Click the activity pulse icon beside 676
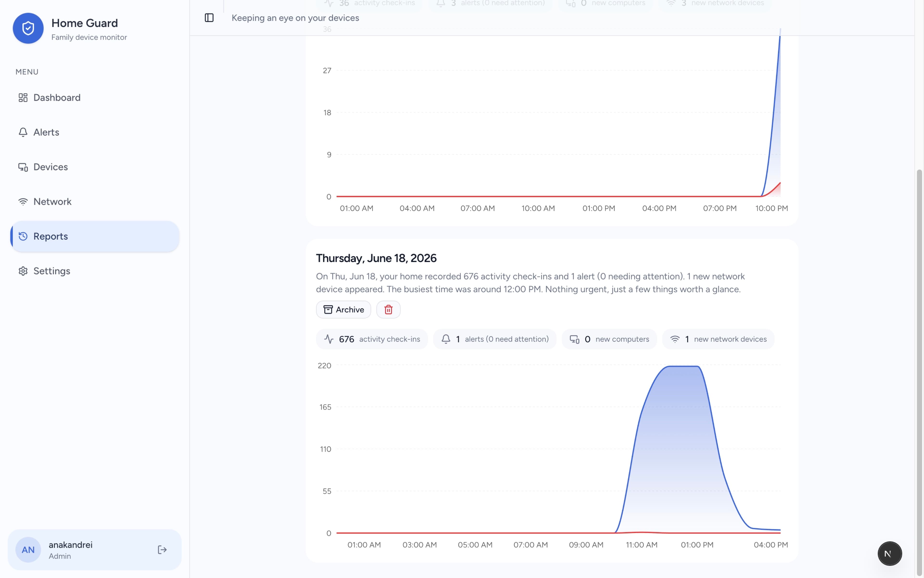The height and width of the screenshot is (578, 924). tap(329, 339)
